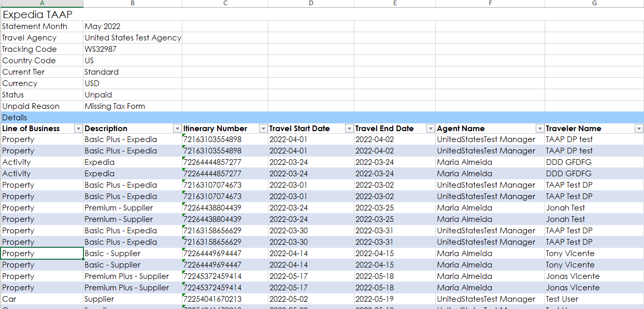Click the 2022-05-02 travel start date
Image resolution: width=644 pixels, height=309 pixels.
311,299
